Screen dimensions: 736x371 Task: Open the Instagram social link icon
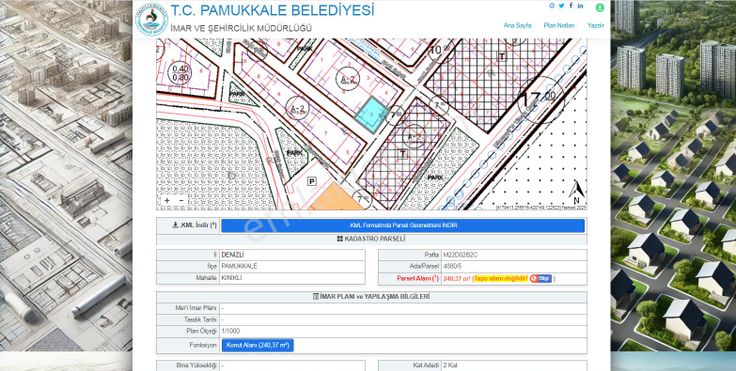point(552,6)
